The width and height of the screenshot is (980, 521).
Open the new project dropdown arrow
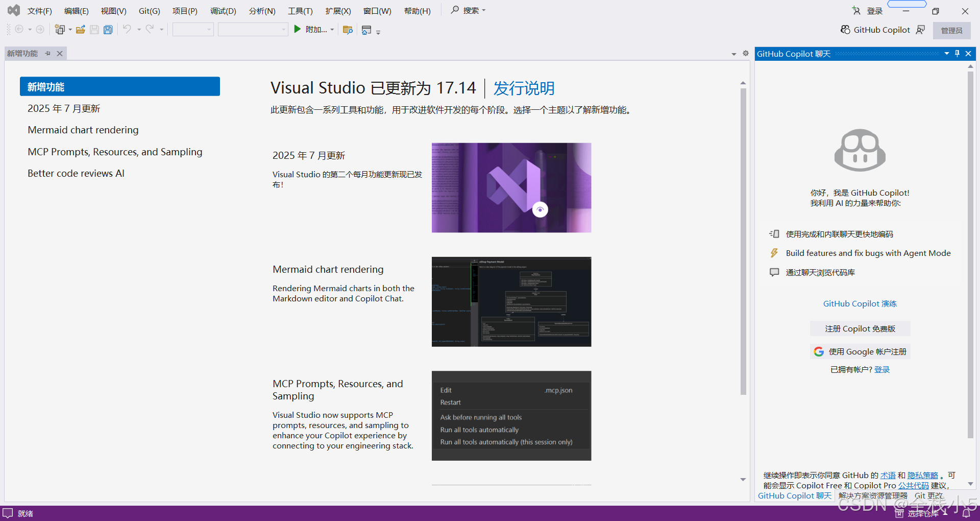pyautogui.click(x=70, y=30)
